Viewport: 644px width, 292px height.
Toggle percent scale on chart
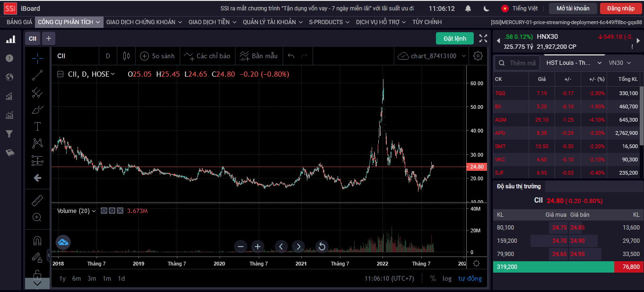coord(433,278)
